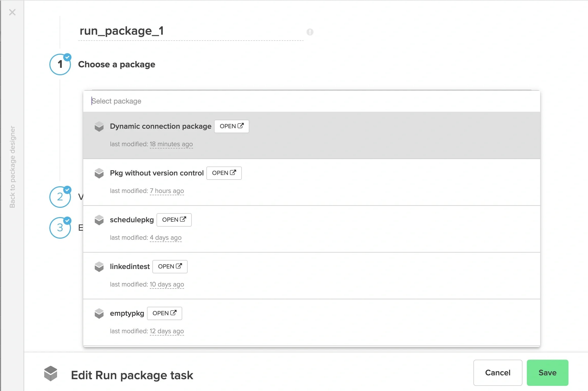Image resolution: width=588 pixels, height=391 pixels.
Task: Cancel editing the Run package task
Action: 498,373
